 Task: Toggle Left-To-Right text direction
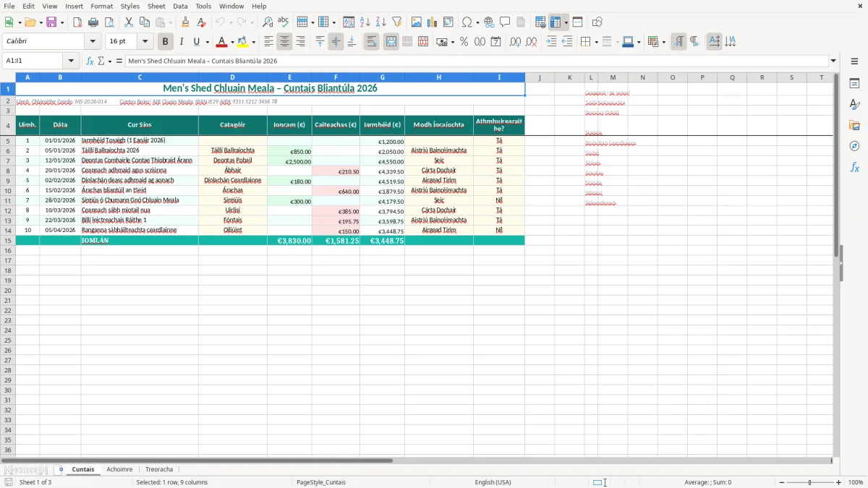click(678, 42)
